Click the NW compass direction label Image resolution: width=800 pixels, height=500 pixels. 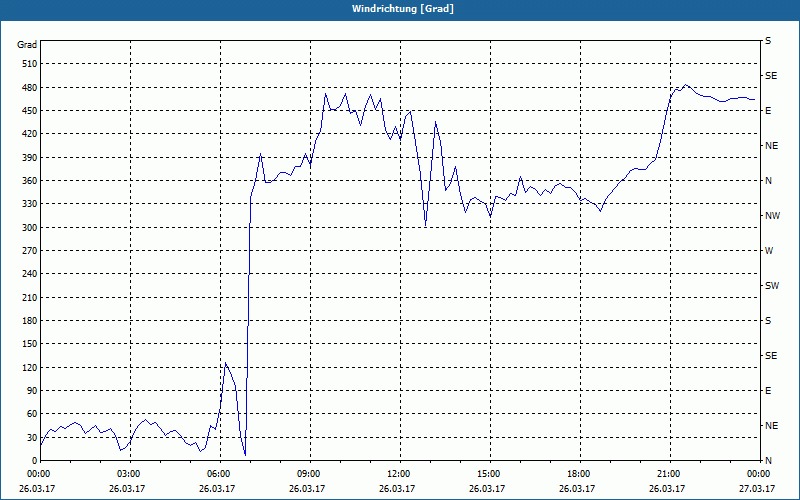pos(772,216)
